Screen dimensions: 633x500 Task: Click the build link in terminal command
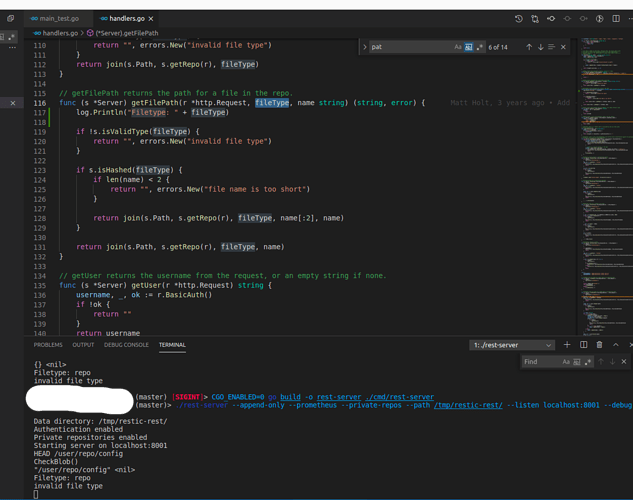290,397
